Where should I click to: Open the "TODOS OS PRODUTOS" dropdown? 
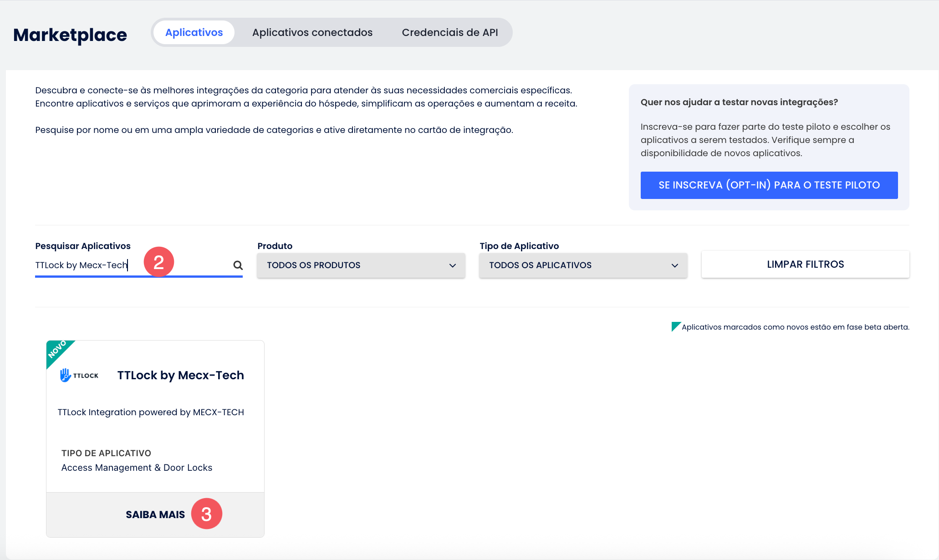pyautogui.click(x=360, y=265)
